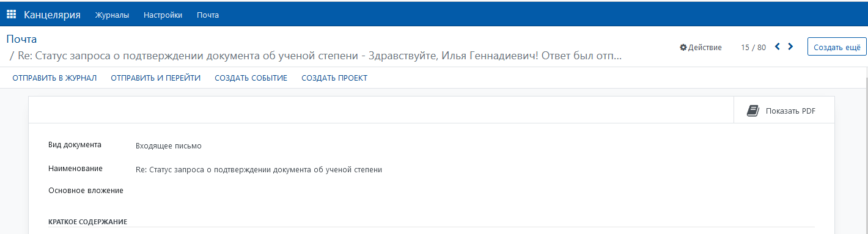Screen dimensions: 868x234
Task: Click the Канцелярия app title
Action: [x=52, y=15]
